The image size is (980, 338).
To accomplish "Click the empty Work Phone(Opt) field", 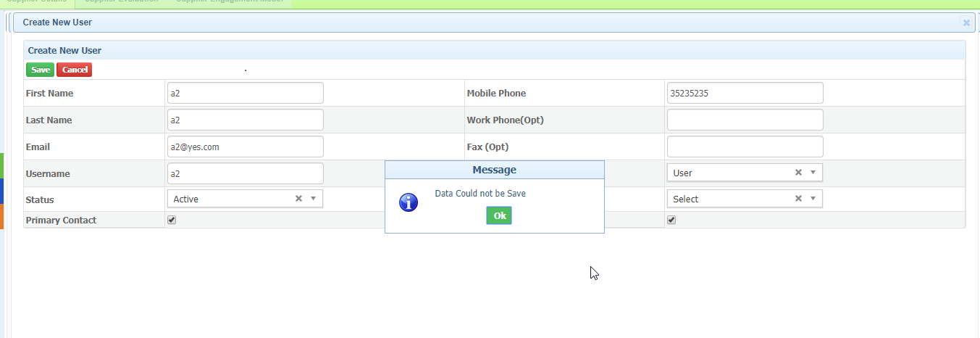I will pyautogui.click(x=745, y=120).
